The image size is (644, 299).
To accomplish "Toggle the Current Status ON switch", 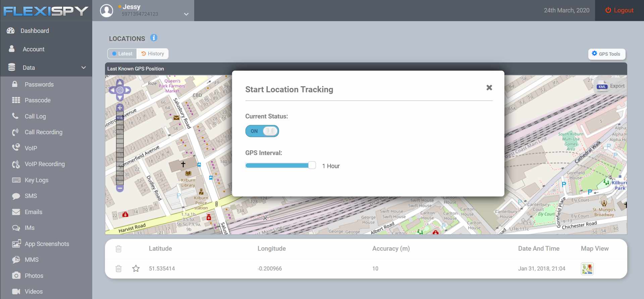I will coord(262,131).
